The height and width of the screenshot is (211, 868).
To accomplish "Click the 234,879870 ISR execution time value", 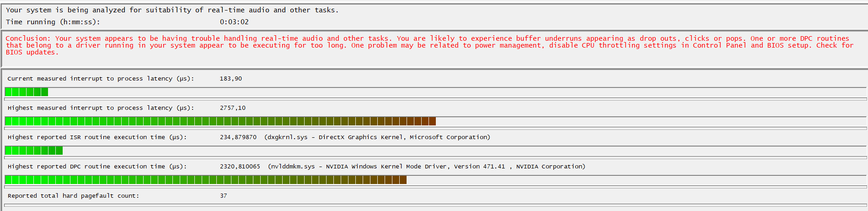I will 238,137.
